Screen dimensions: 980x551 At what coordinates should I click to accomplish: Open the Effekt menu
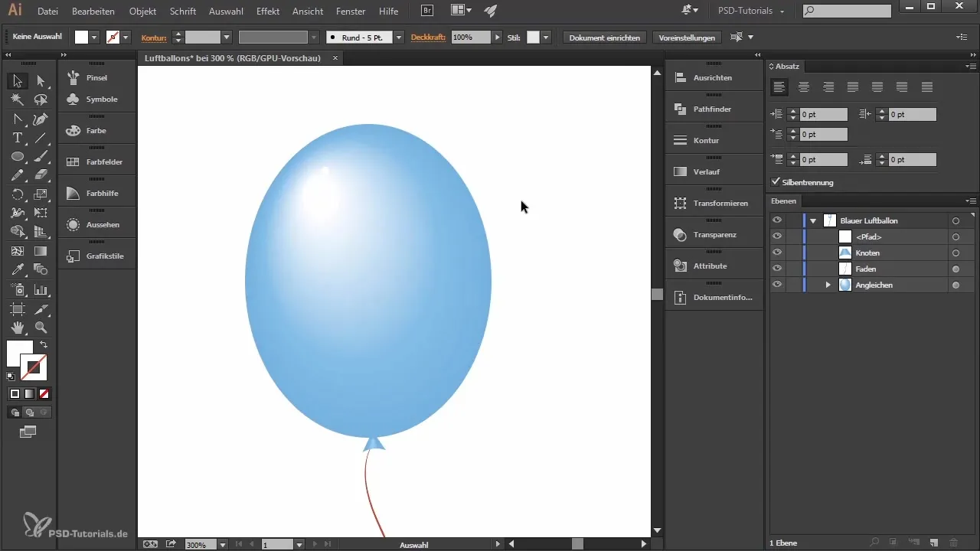pyautogui.click(x=268, y=11)
